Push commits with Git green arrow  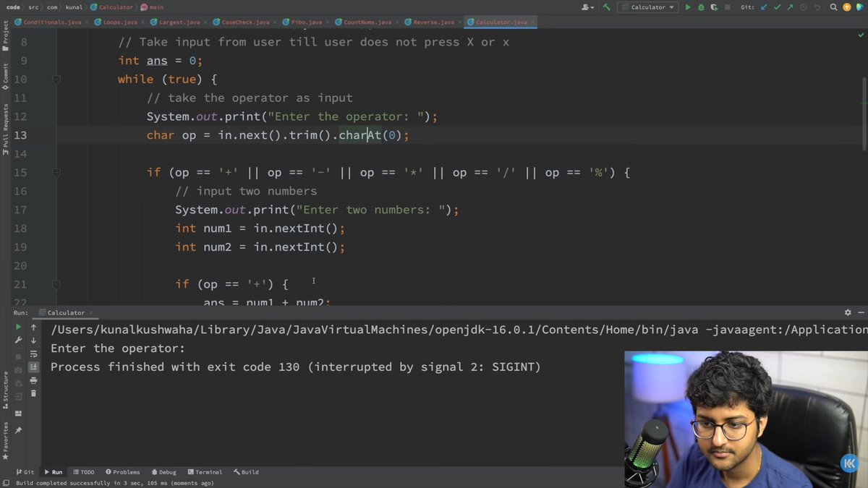click(x=789, y=7)
